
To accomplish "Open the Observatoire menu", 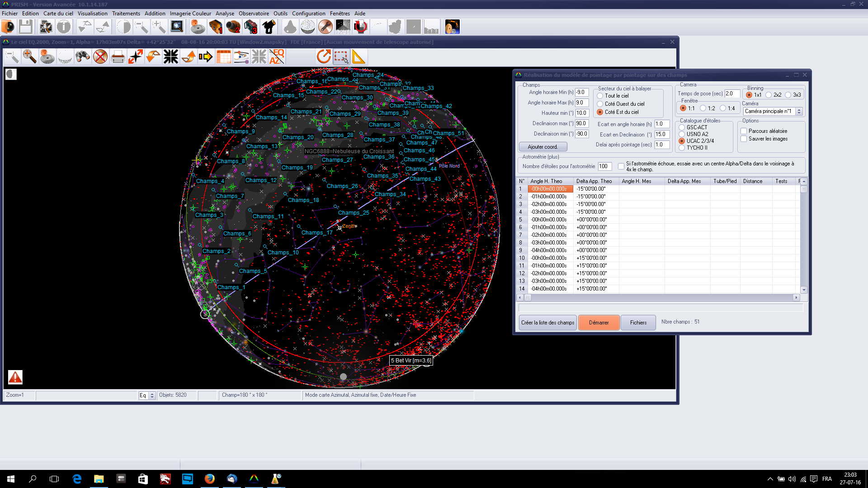I will pos(254,14).
